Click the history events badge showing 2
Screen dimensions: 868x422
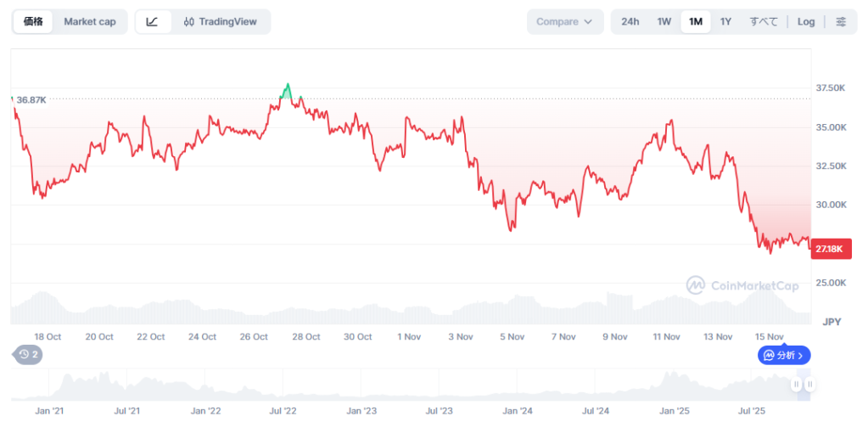(28, 354)
